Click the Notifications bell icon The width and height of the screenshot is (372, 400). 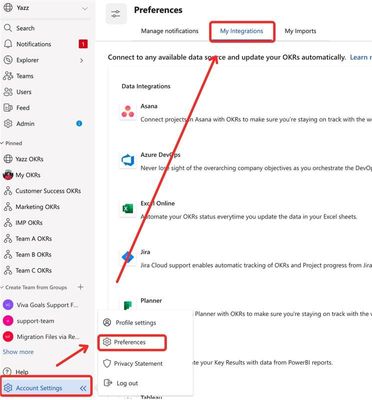pos(8,44)
